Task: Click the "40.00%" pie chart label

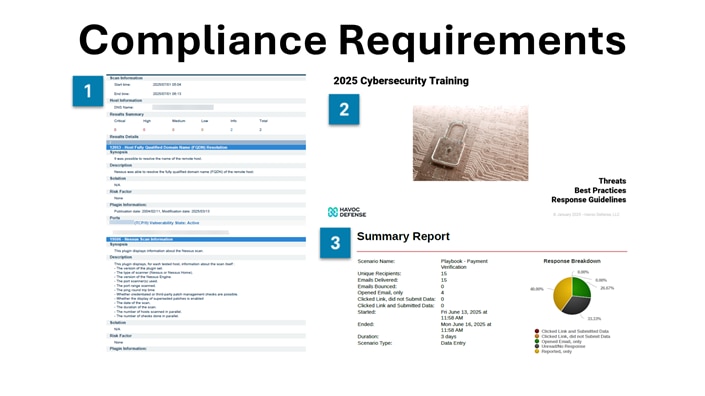Action: point(537,289)
